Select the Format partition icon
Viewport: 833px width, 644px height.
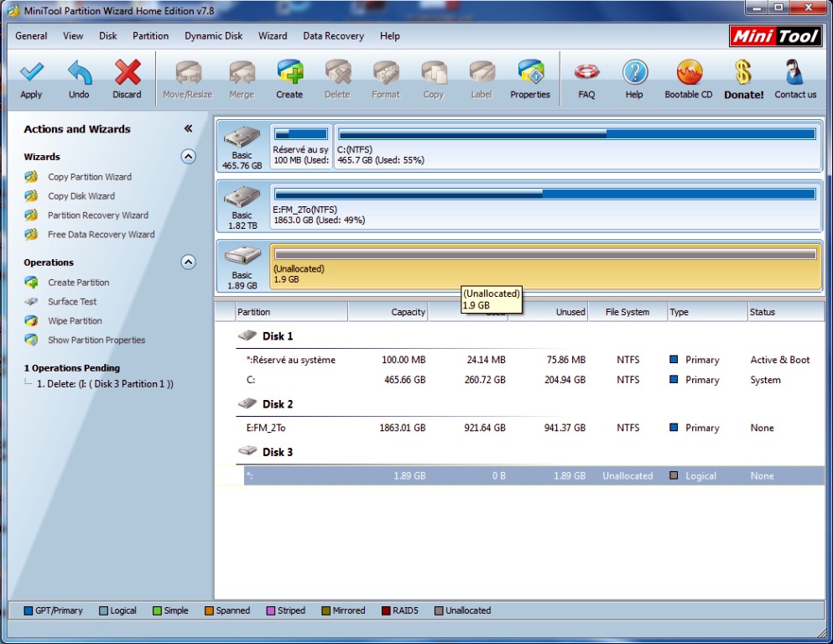[x=386, y=73]
